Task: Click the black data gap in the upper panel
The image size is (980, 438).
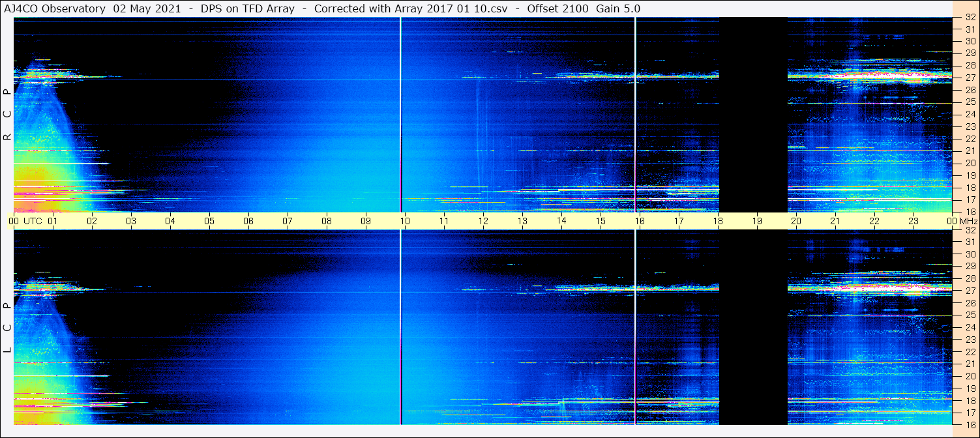Action: pyautogui.click(x=753, y=114)
